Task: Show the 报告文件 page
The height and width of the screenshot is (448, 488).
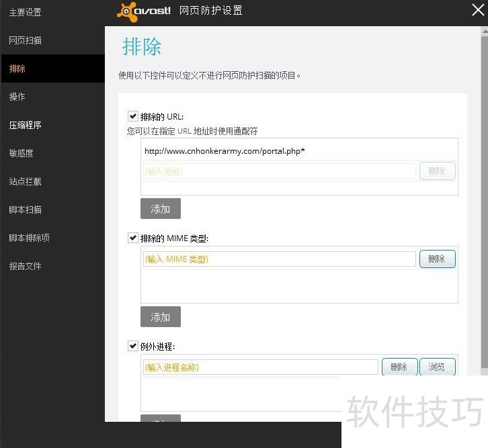Action: pos(25,266)
